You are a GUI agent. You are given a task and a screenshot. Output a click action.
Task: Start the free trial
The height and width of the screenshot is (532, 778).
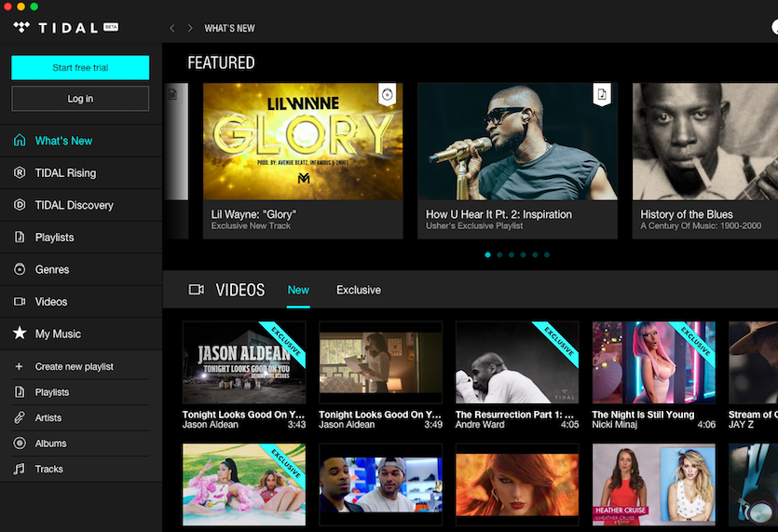pos(80,67)
